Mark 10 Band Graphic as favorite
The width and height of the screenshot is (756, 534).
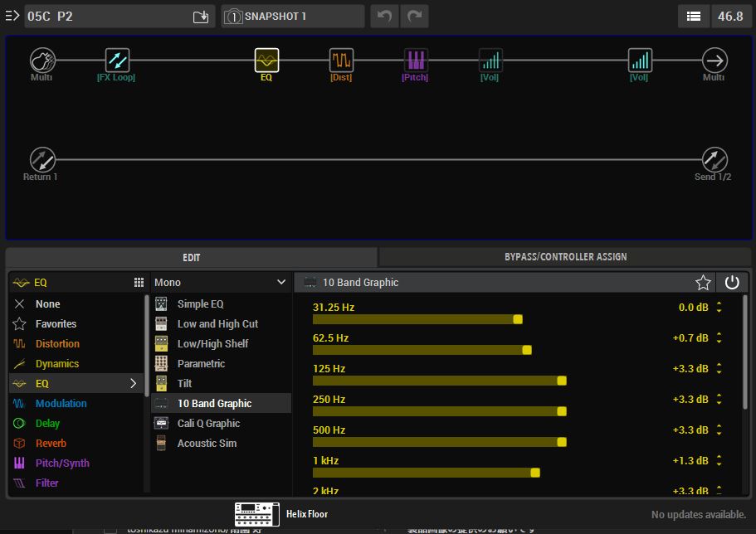(x=703, y=283)
